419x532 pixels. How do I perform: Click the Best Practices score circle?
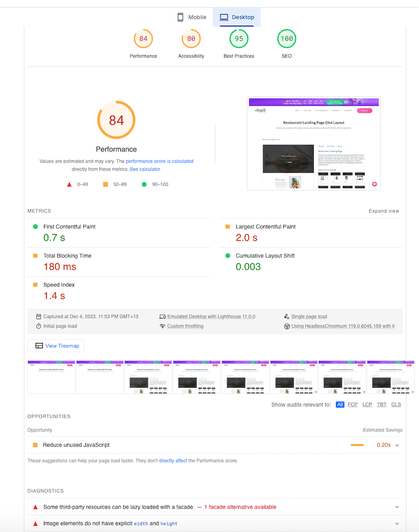pyautogui.click(x=238, y=38)
